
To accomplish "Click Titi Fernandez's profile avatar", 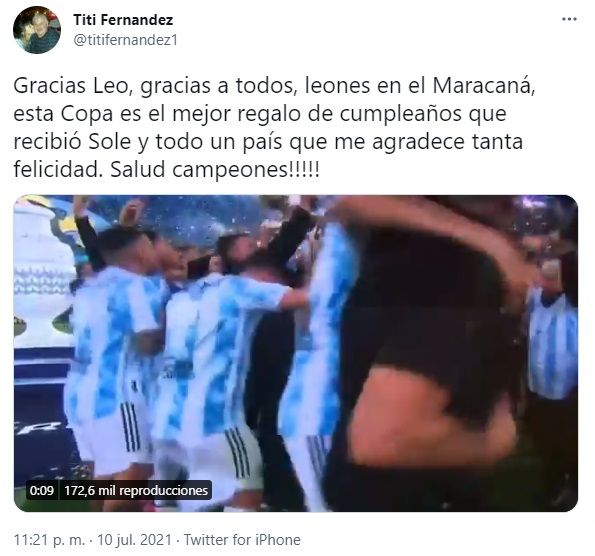I will pos(36,30).
